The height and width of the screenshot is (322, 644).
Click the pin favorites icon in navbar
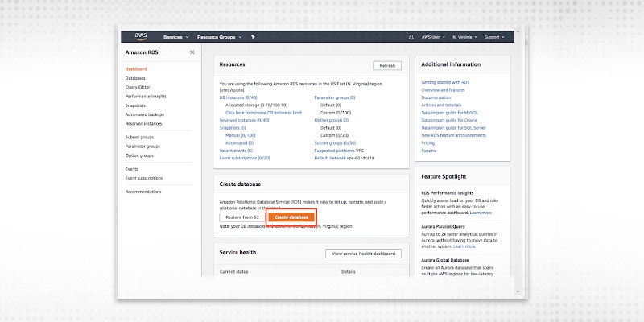(253, 37)
